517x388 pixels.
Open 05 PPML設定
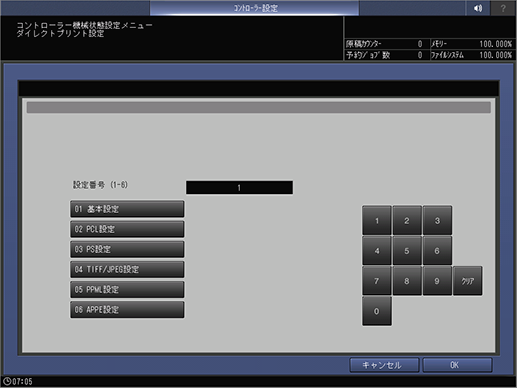click(127, 289)
